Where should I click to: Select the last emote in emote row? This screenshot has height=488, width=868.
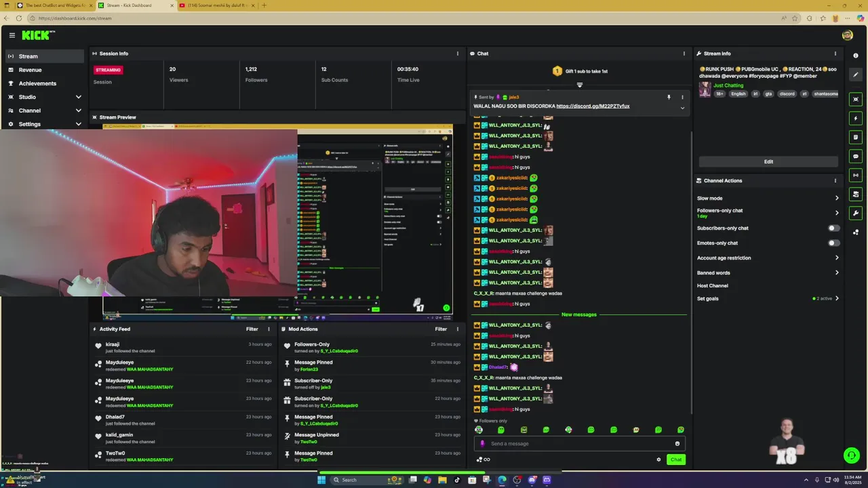(681, 430)
